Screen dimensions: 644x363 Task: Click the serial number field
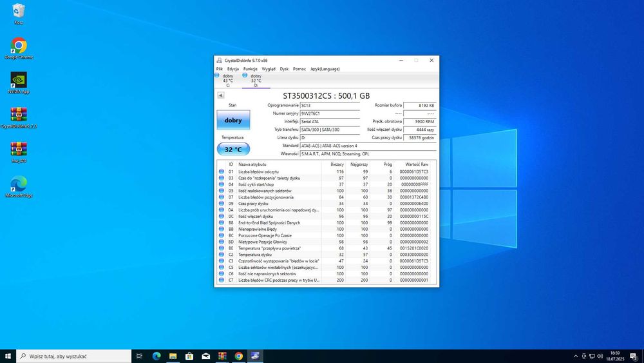point(330,113)
